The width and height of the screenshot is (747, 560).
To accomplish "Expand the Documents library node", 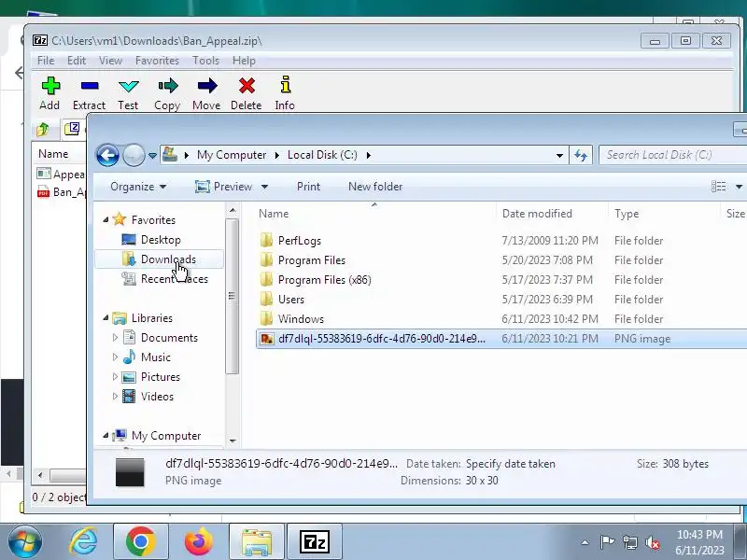I will 115,338.
